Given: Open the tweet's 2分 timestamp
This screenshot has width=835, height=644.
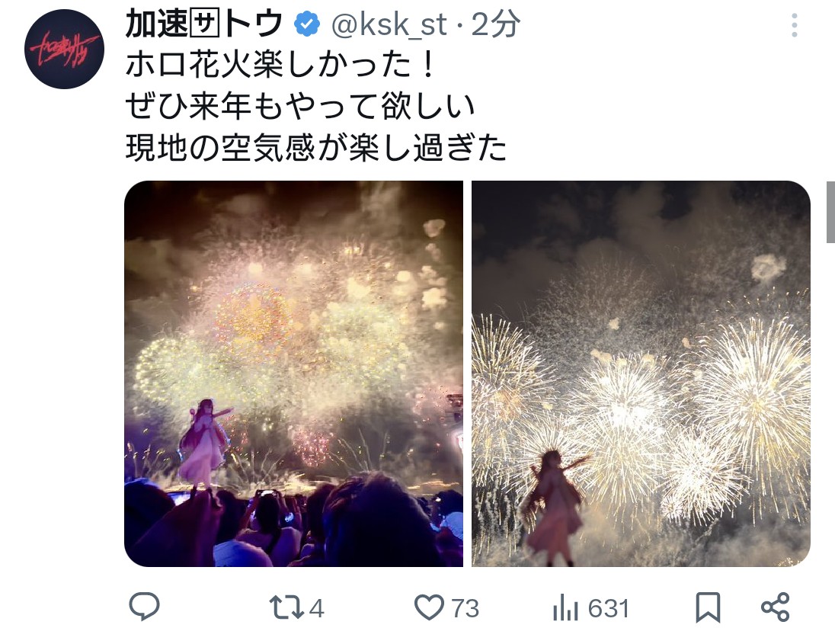Looking at the screenshot, I should point(495,24).
